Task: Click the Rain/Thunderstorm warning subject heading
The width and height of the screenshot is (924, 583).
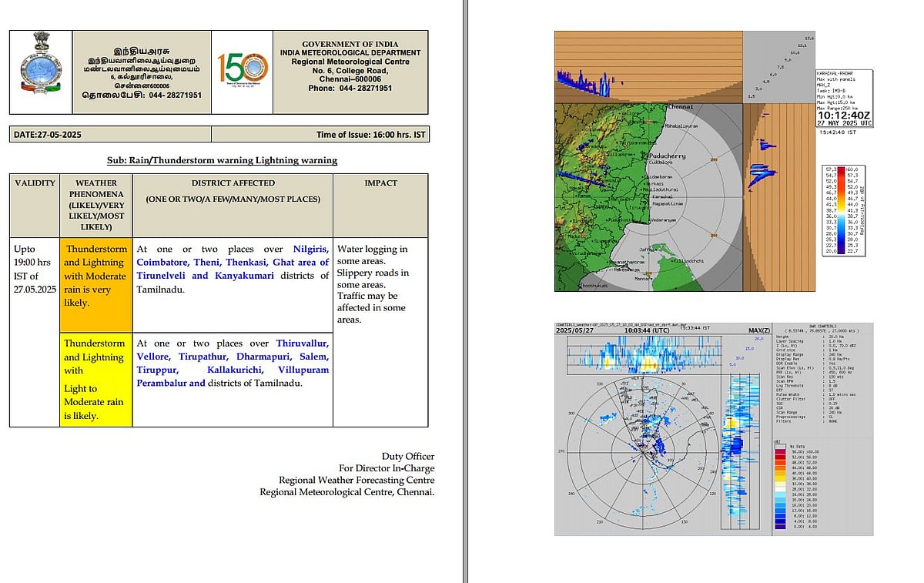Action: tap(222, 160)
